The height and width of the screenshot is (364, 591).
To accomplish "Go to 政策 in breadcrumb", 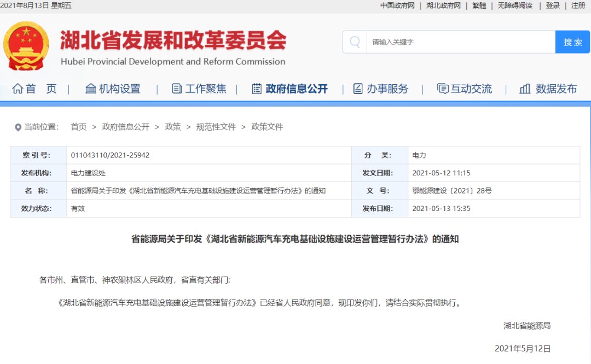I will pos(172,127).
